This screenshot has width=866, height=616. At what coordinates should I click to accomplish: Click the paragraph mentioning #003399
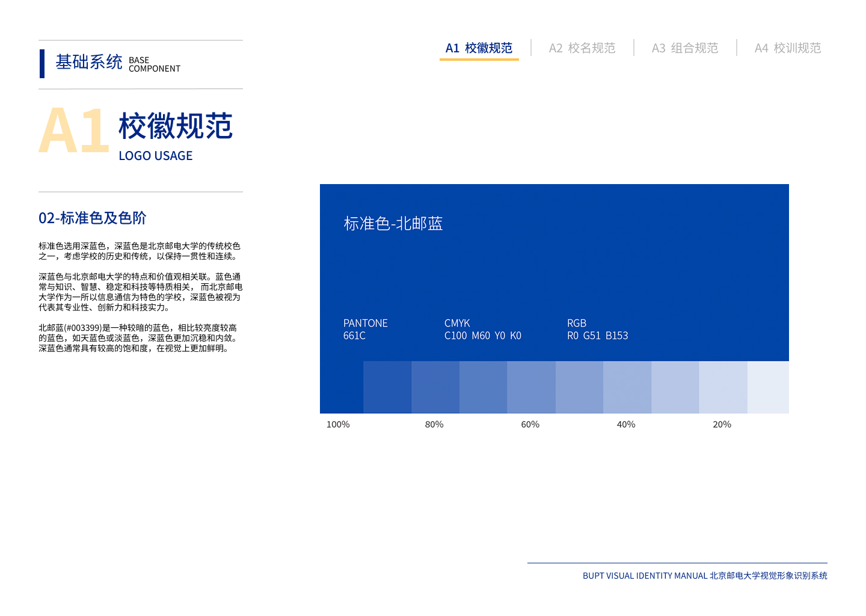(138, 338)
